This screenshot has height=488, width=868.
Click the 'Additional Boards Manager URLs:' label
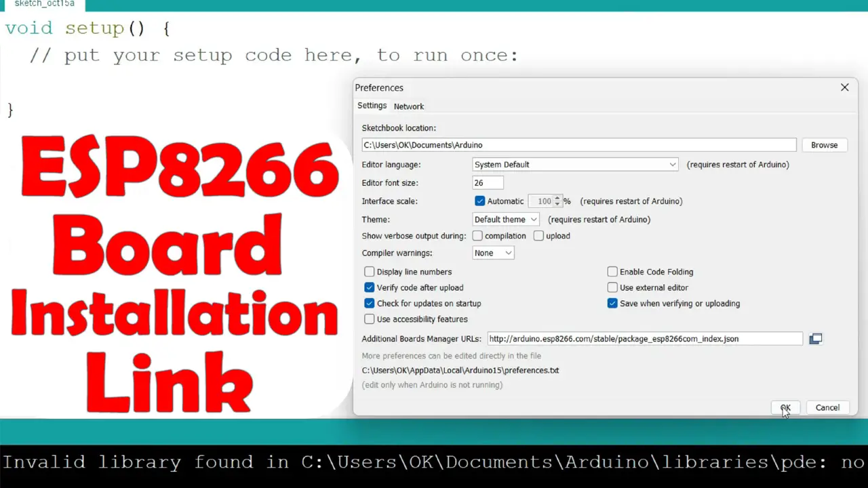pyautogui.click(x=421, y=339)
